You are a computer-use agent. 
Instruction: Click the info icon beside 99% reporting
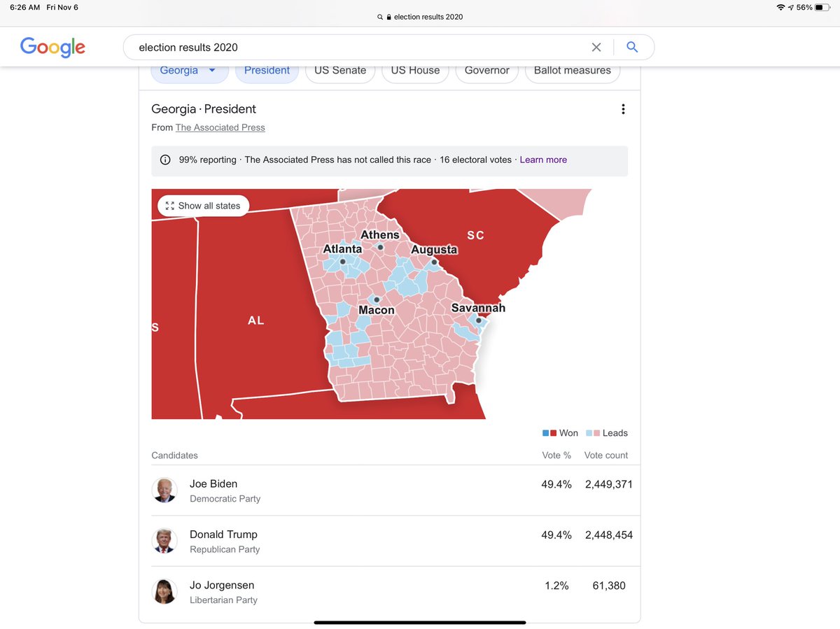tap(165, 160)
